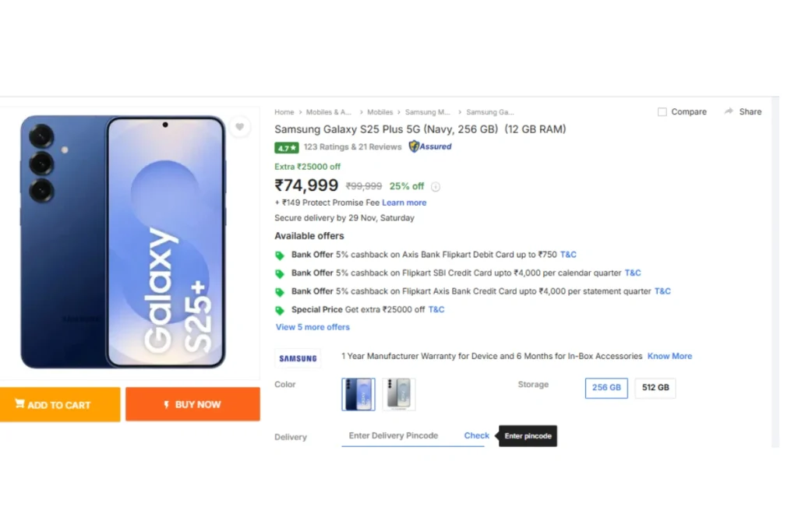Click the price info icon
The width and height of the screenshot is (798, 532).
(436, 187)
